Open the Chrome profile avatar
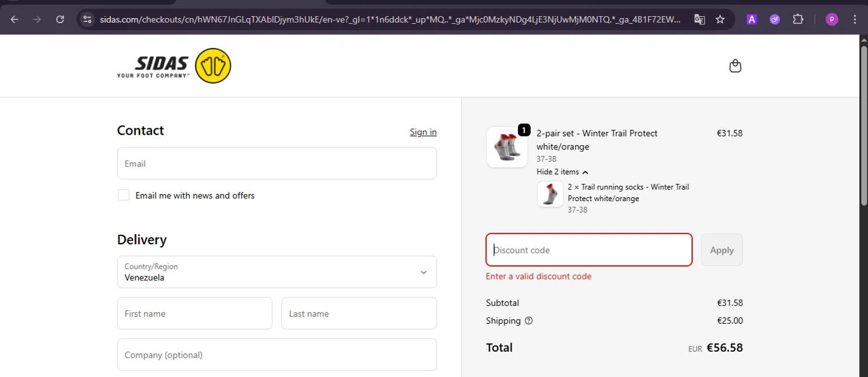Viewport: 868px width, 377px height. (x=832, y=20)
